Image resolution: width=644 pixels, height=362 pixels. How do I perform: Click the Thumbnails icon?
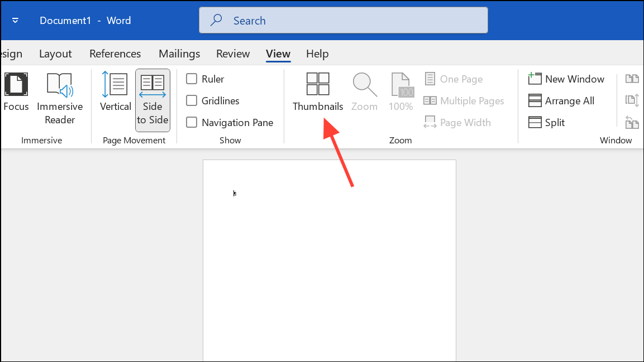(x=317, y=85)
